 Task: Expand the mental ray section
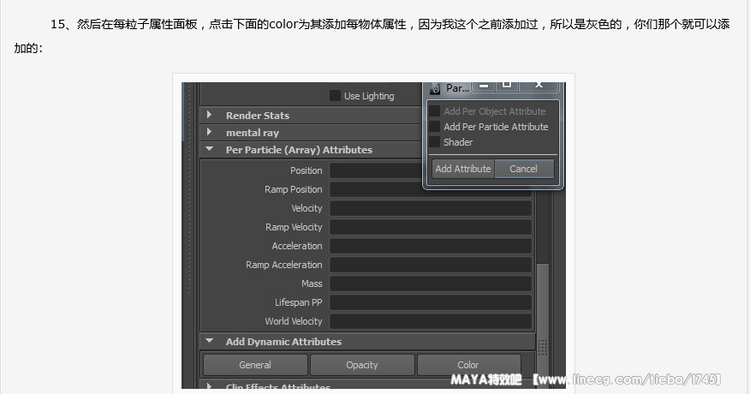[209, 132]
